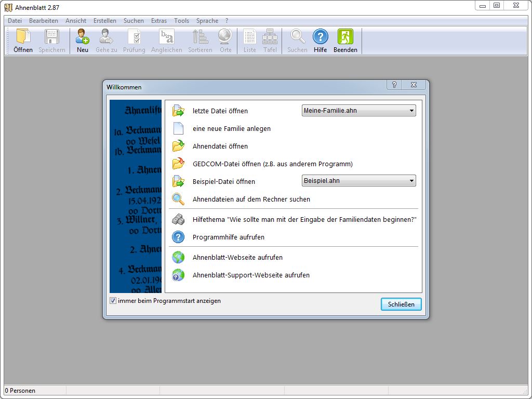Click the blank page icon for neue Familie
This screenshot has height=399, width=532.
tap(178, 128)
